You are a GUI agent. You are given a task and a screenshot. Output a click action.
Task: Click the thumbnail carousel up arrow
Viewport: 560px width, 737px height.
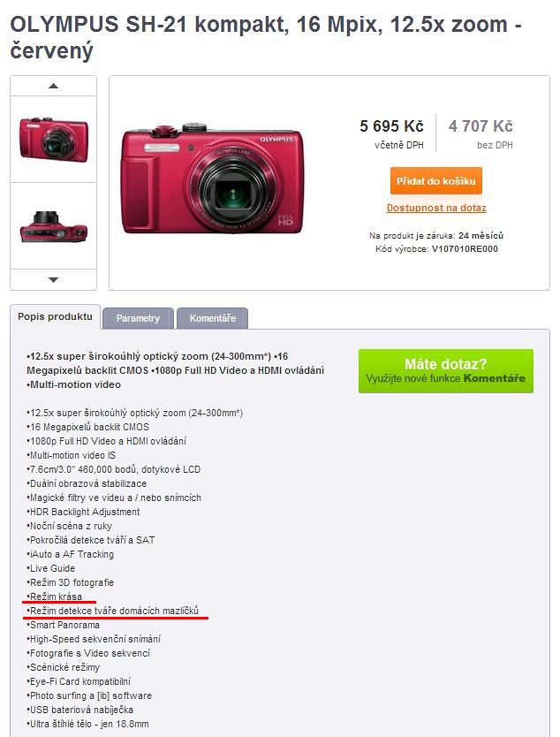[x=53, y=86]
